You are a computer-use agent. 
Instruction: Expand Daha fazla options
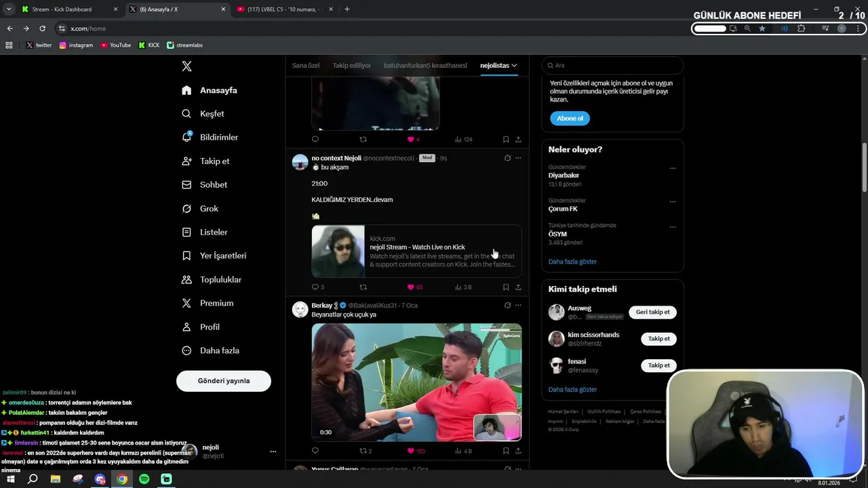click(210, 350)
